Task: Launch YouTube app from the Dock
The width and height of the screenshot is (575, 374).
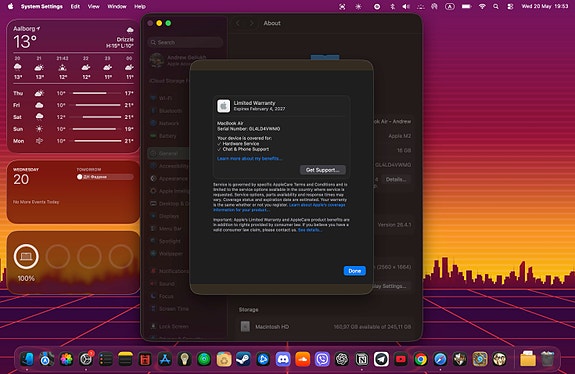Action: [401, 359]
